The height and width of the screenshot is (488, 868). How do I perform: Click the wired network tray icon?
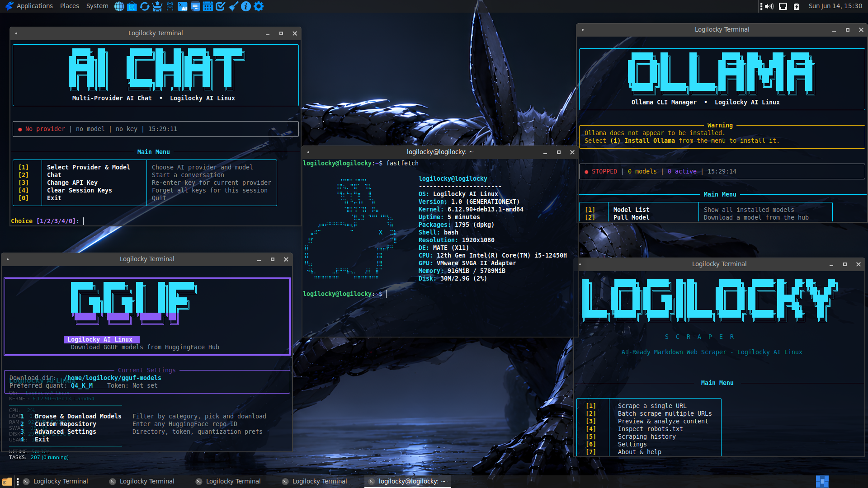[783, 6]
